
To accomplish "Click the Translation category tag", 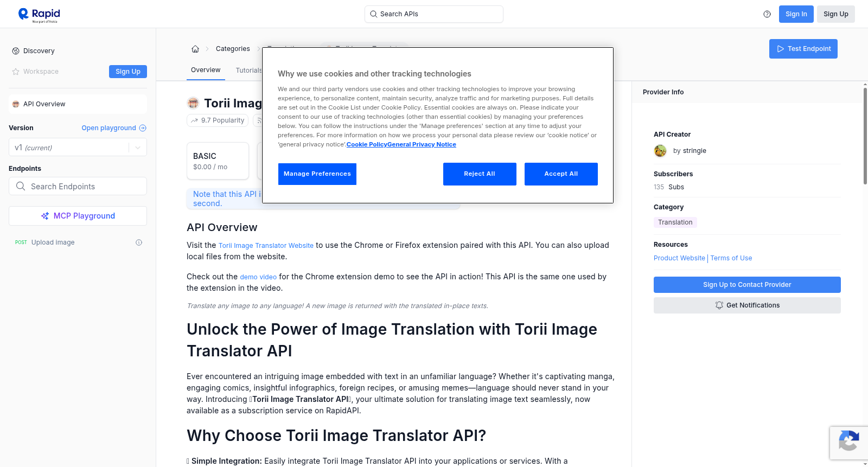I will [x=675, y=222].
